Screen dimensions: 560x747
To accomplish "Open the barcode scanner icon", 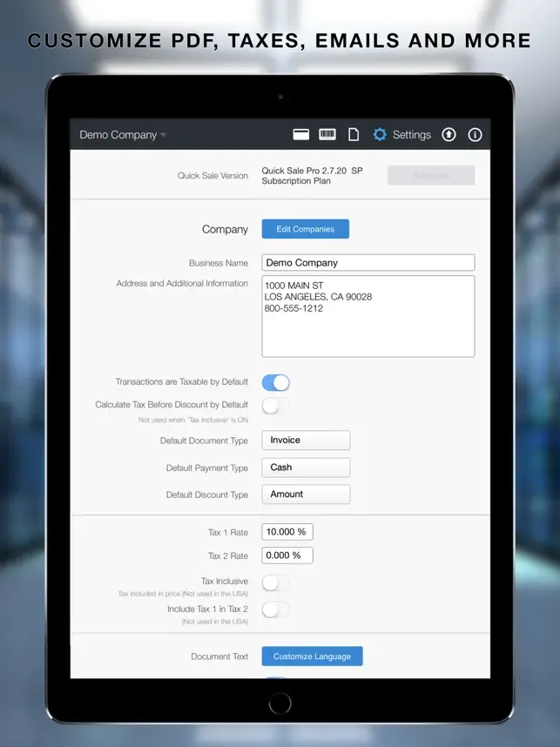I will 327,134.
